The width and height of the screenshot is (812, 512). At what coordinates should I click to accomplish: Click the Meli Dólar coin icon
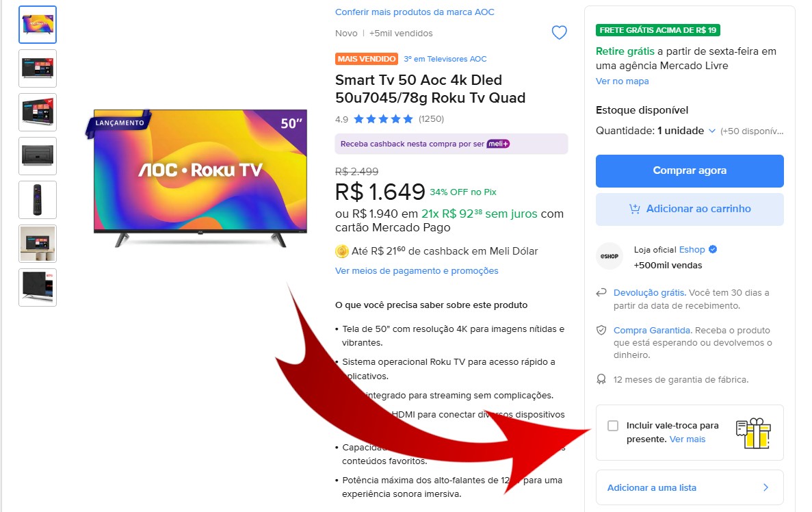[x=342, y=251]
